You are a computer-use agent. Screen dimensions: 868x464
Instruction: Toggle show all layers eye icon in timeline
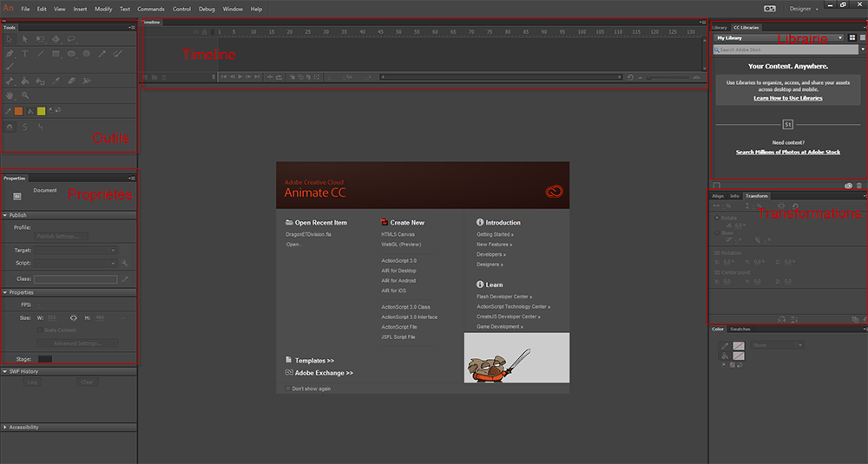click(x=195, y=32)
